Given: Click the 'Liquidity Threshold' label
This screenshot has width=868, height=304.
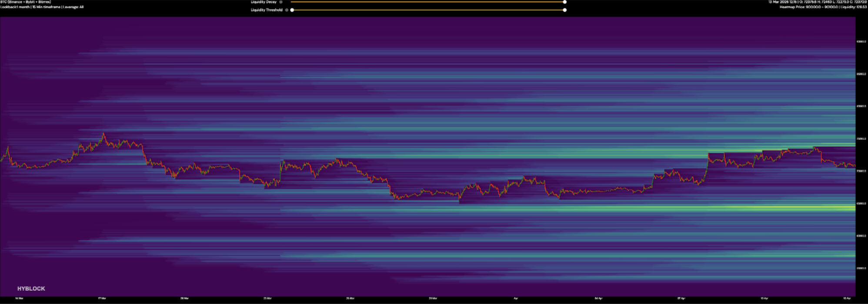Looking at the screenshot, I should click(267, 10).
